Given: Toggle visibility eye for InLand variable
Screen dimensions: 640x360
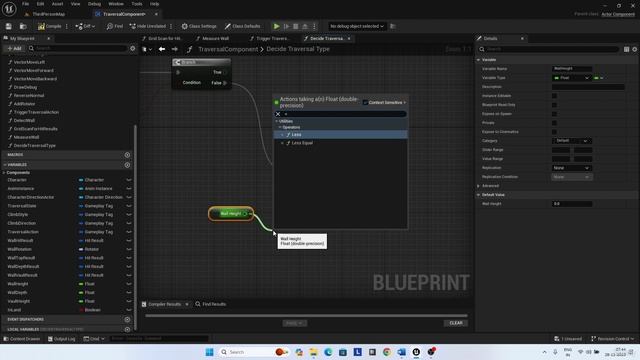Looking at the screenshot, I should pyautogui.click(x=129, y=310).
